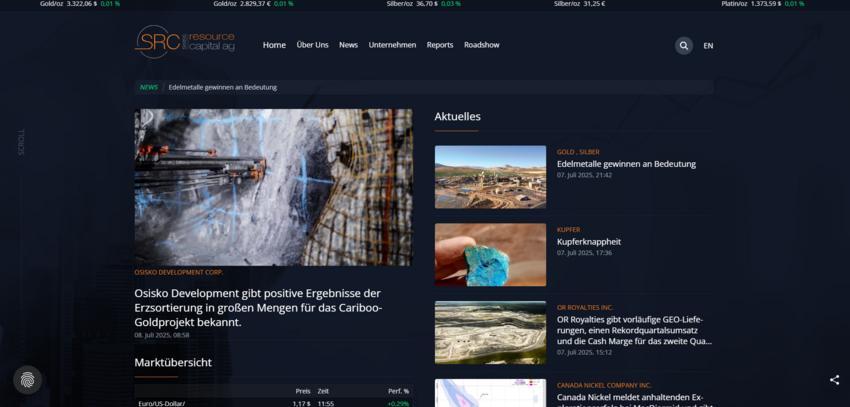This screenshot has width=850, height=407.
Task: Click the fingerprint privacy settings icon
Action: [27, 380]
